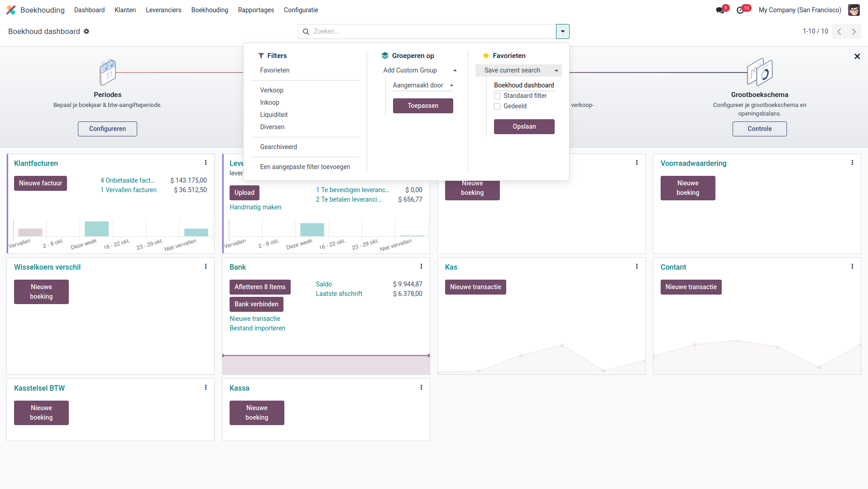Click the Groeperen op layers icon
868x489 pixels.
tap(385, 55)
